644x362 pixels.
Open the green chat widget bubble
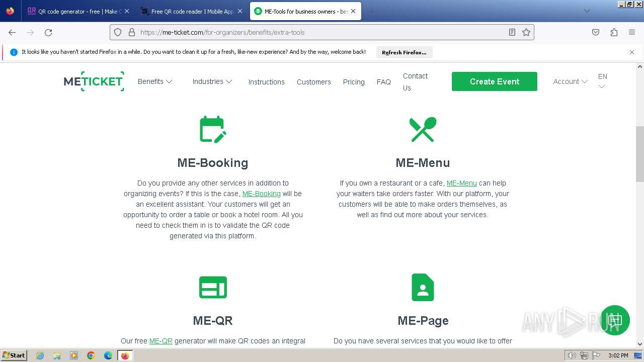(615, 320)
